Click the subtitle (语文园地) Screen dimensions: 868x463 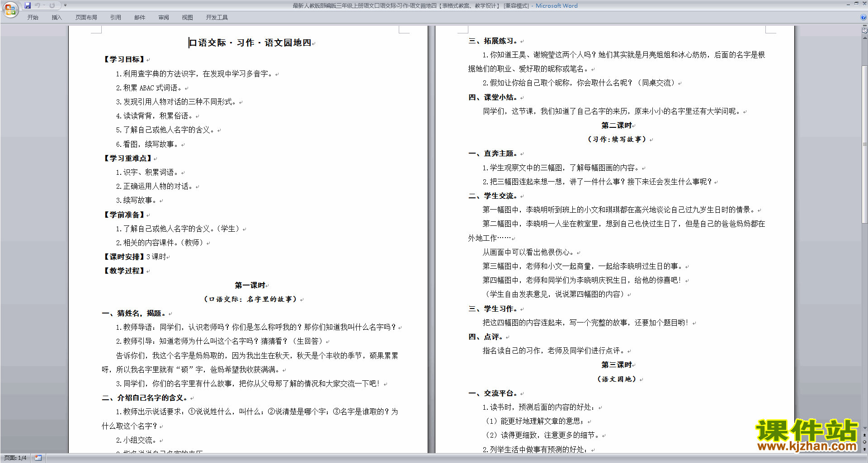tap(617, 379)
